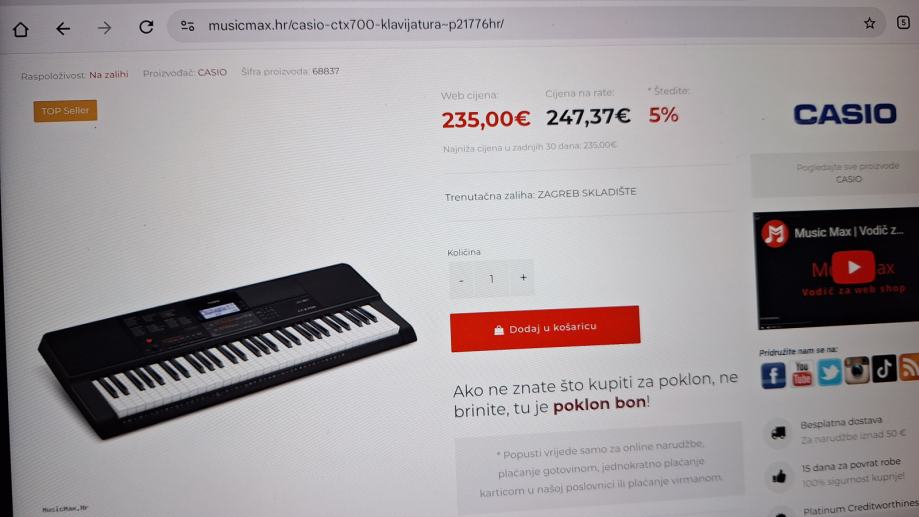Click the browser back arrow
919x517 pixels.
pos(63,28)
